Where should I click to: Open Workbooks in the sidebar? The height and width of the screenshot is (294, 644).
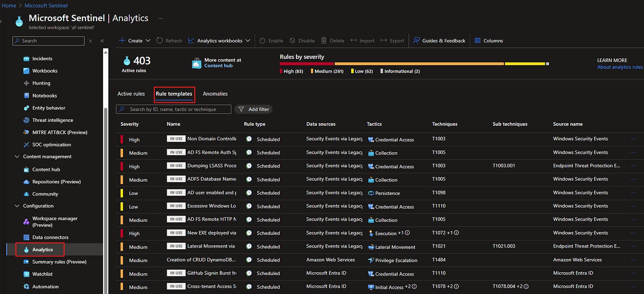coord(45,71)
